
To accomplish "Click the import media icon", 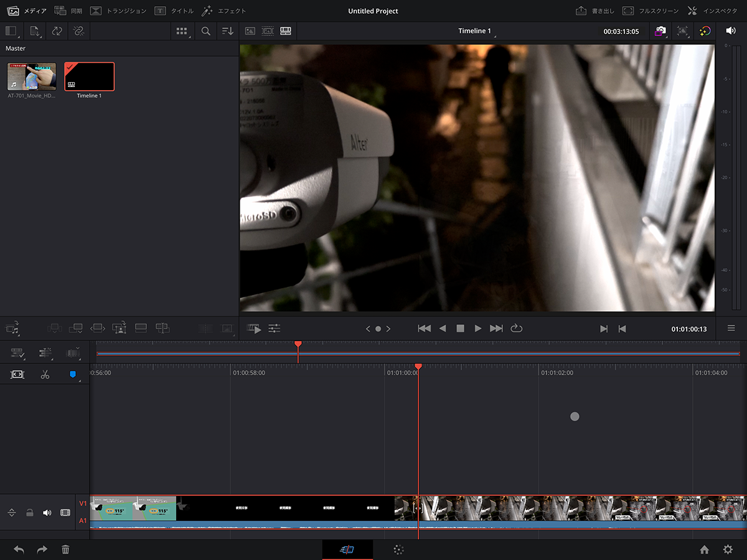I will click(35, 31).
